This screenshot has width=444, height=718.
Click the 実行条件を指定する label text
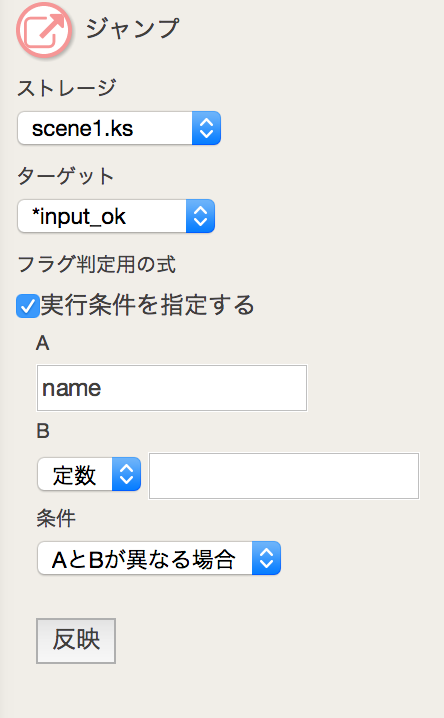(x=147, y=305)
